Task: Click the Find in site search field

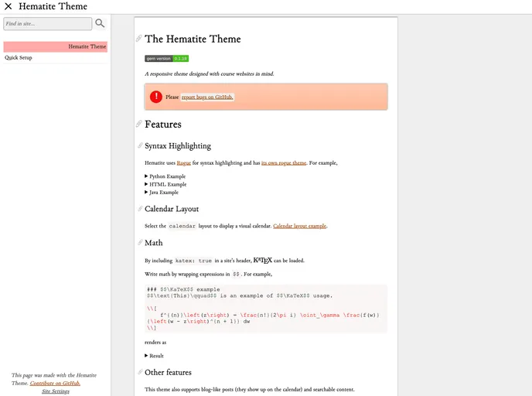Action: (47, 24)
